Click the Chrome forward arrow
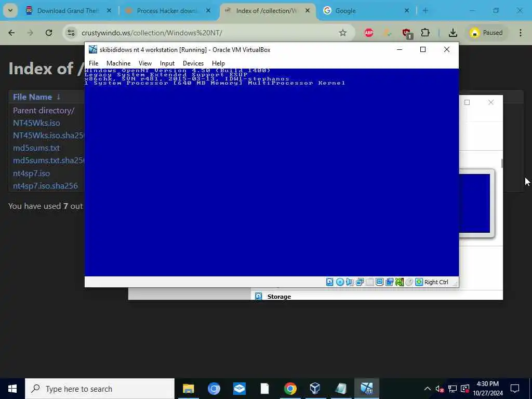Screen dimensions: 532x399 [x=30, y=33]
